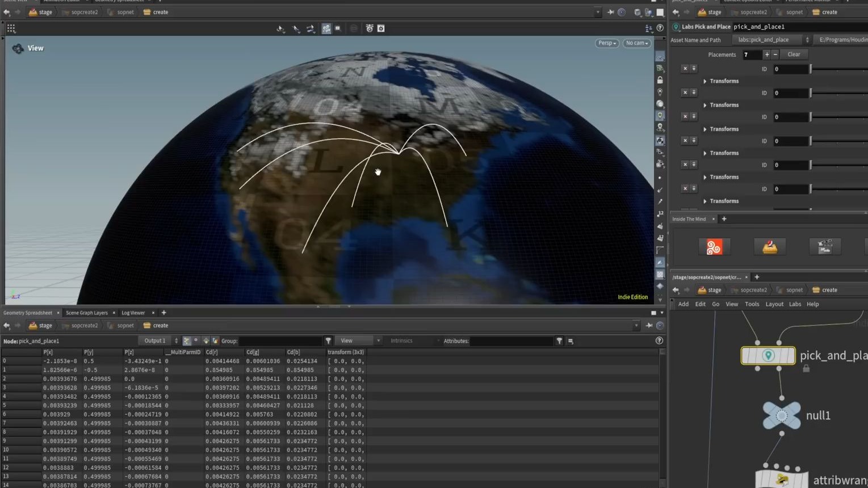
Task: Click the clapperboard icon in Inside The Mind shelf
Action: point(825,247)
